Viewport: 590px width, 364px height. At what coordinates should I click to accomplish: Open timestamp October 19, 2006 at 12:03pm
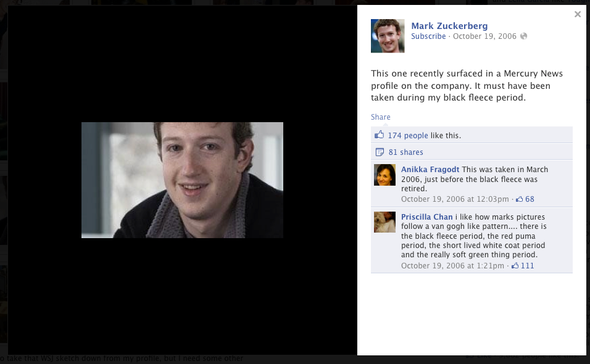(455, 199)
